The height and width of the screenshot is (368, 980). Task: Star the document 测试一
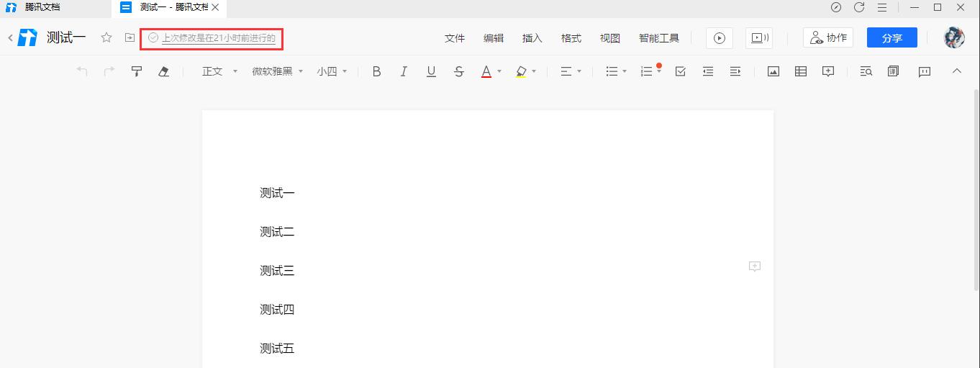pos(106,37)
